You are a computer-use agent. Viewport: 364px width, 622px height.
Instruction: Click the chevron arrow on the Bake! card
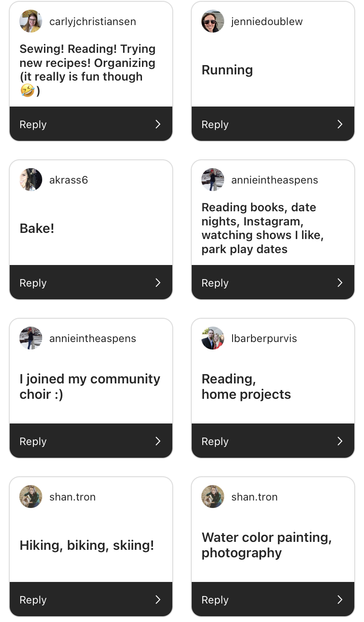point(158,283)
